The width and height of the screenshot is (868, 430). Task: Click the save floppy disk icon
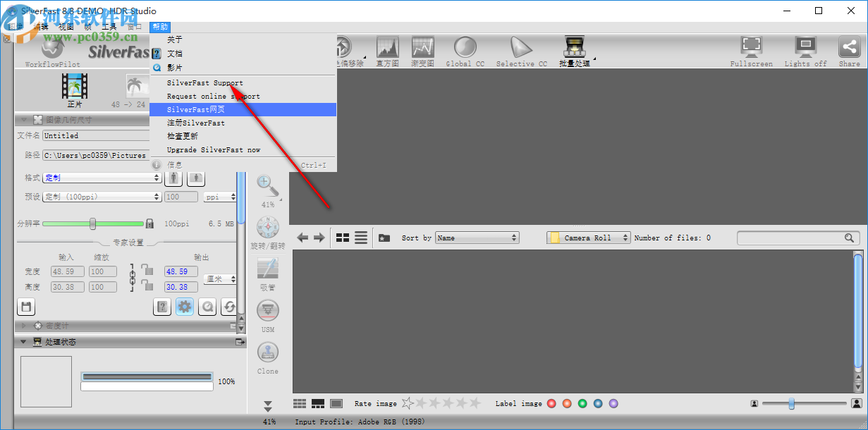point(26,307)
